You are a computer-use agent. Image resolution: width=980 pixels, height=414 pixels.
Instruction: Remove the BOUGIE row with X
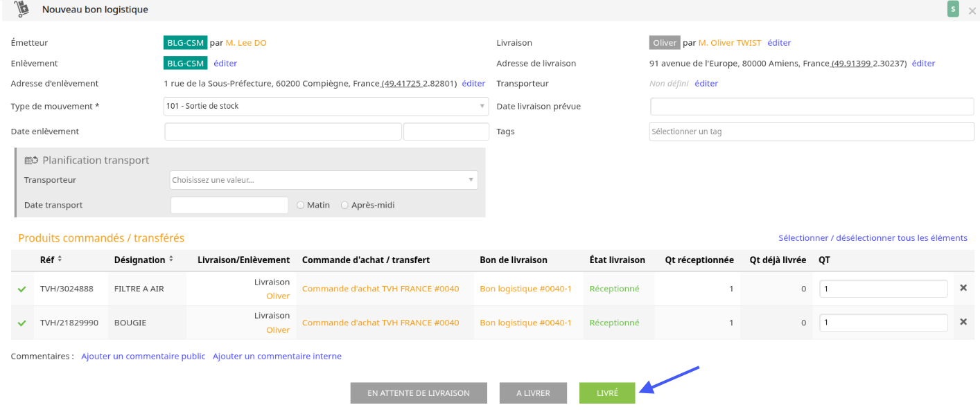point(963,322)
